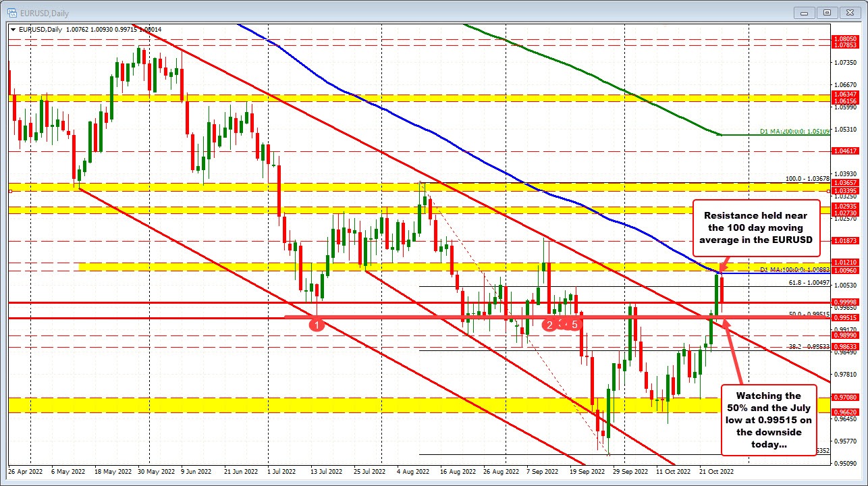
Task: Click the 1.01873 red price label
Action: pyautogui.click(x=846, y=240)
